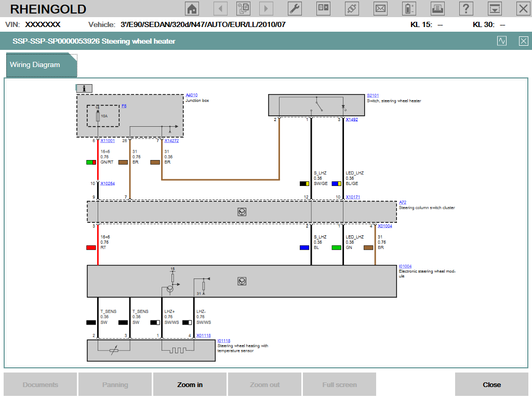
Task: Open the I01004 module link
Action: click(x=405, y=267)
